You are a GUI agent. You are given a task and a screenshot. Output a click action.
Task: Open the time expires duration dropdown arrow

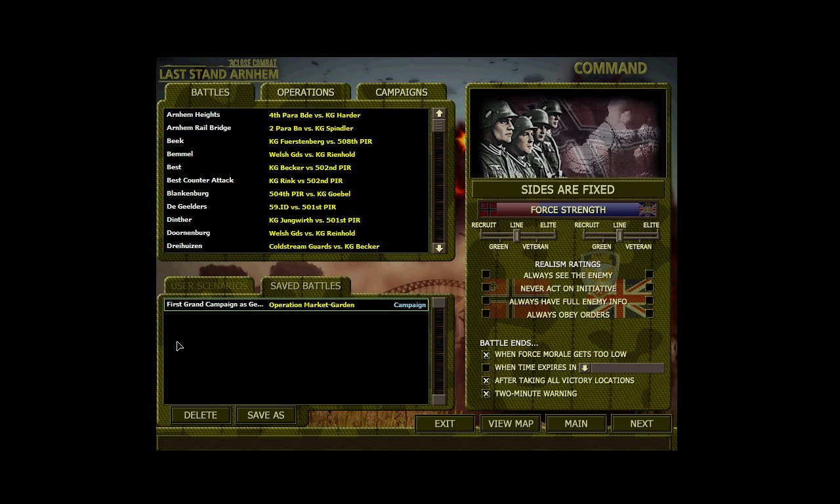point(585,368)
